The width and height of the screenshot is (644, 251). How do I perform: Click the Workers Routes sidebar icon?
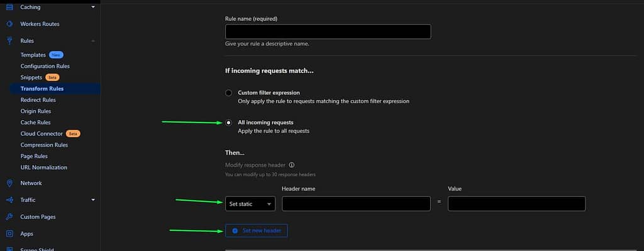(x=9, y=24)
